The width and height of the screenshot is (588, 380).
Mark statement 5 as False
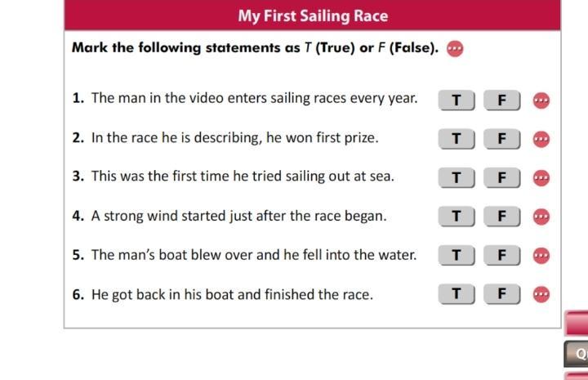point(501,255)
